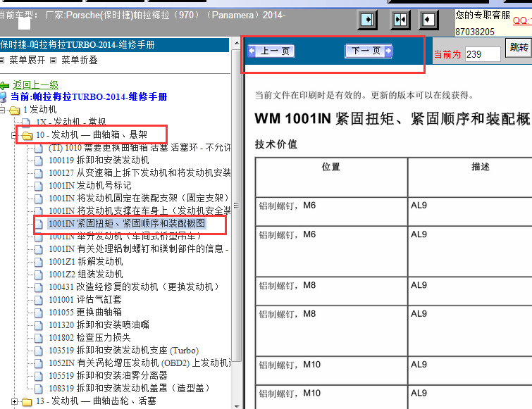The width and height of the screenshot is (532, 409).
Task: Click the green back arrow icon
Action: pyautogui.click(x=5, y=85)
